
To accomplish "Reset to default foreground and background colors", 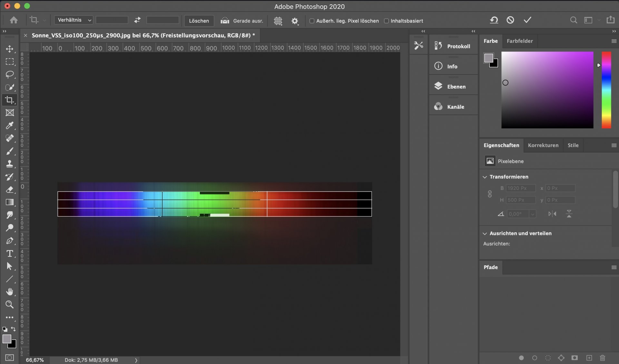I will [x=5, y=329].
